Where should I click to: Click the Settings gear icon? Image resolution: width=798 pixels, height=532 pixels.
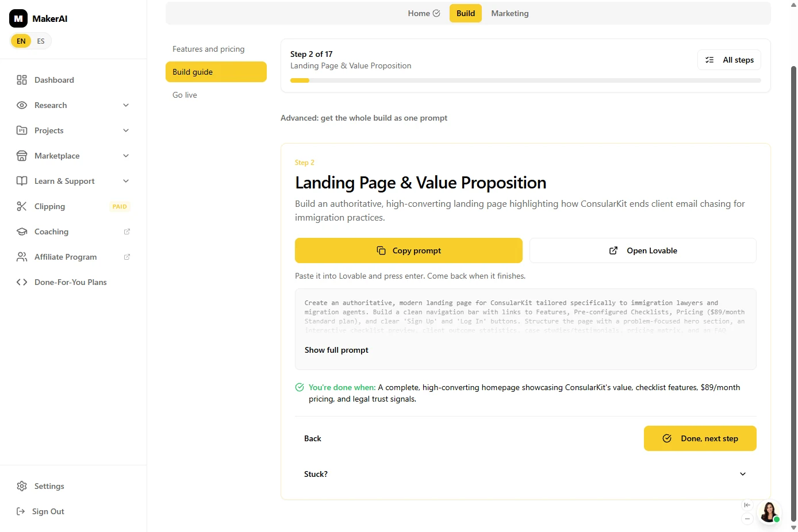coord(22,486)
